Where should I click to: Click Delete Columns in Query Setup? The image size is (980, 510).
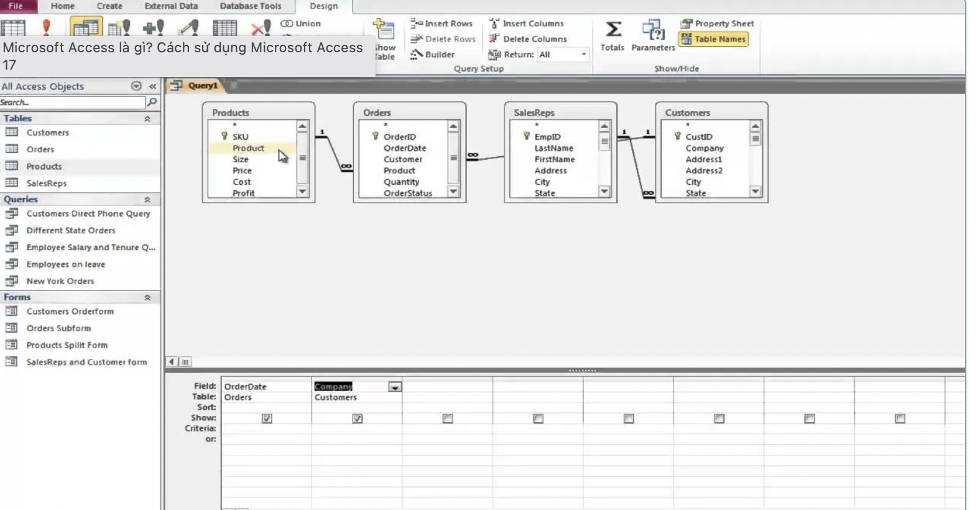(x=528, y=39)
